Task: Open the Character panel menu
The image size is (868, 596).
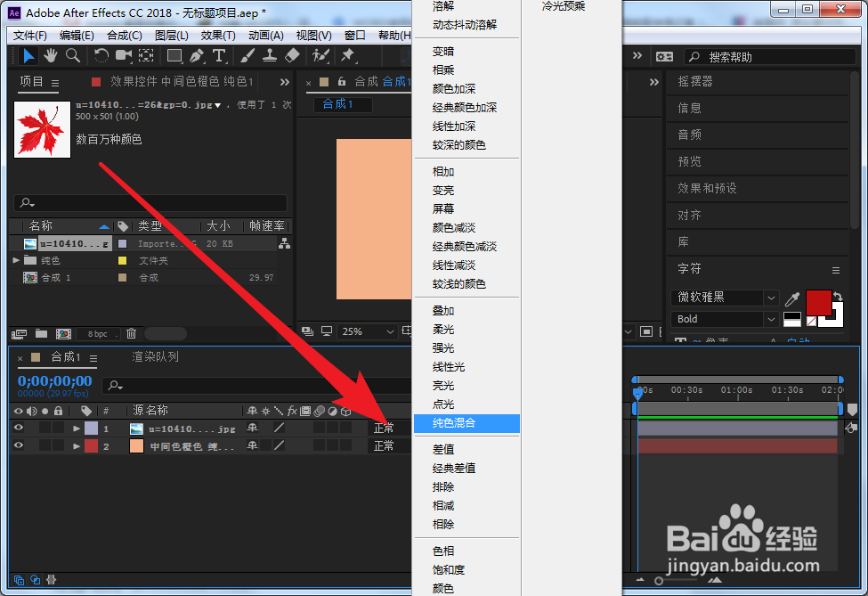Action: (836, 270)
